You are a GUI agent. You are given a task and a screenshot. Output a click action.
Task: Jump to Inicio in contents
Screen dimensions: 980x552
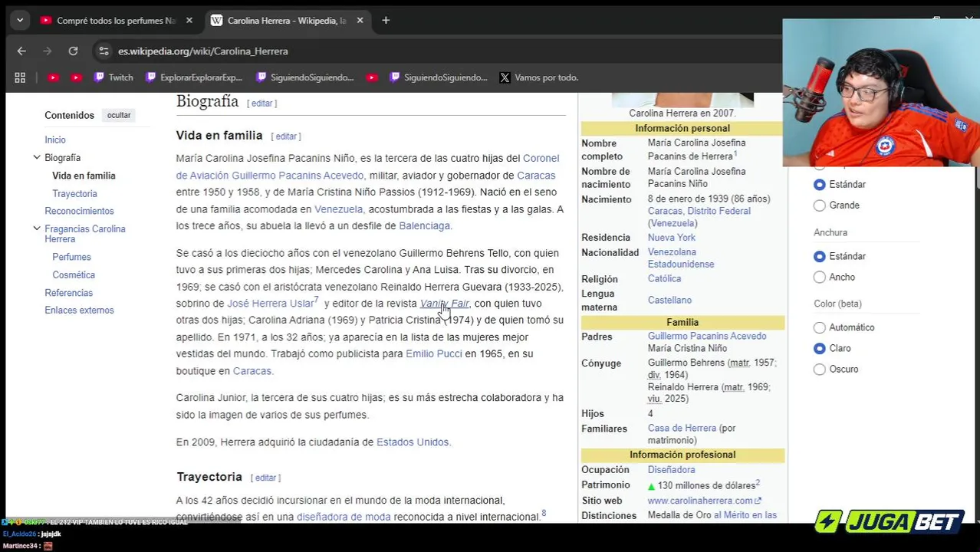click(55, 140)
